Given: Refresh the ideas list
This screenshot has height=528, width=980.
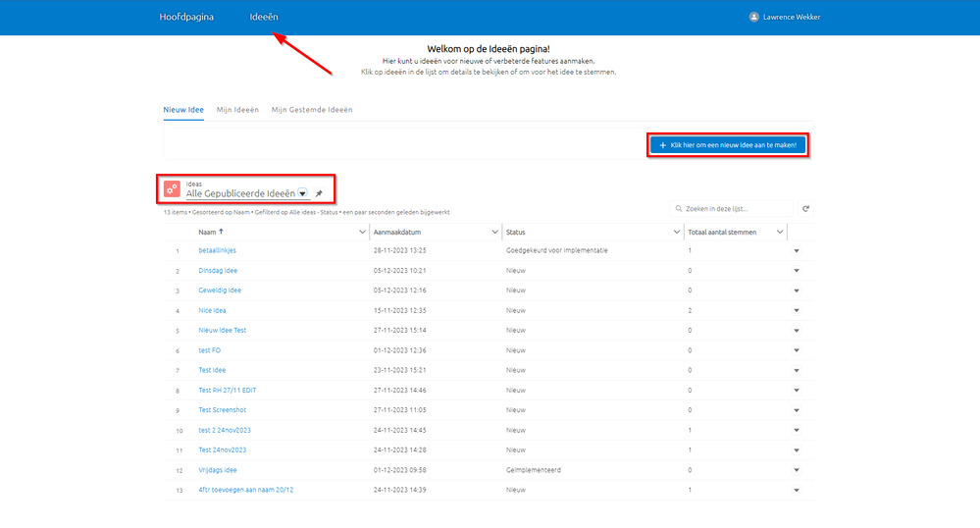Looking at the screenshot, I should (x=805, y=209).
